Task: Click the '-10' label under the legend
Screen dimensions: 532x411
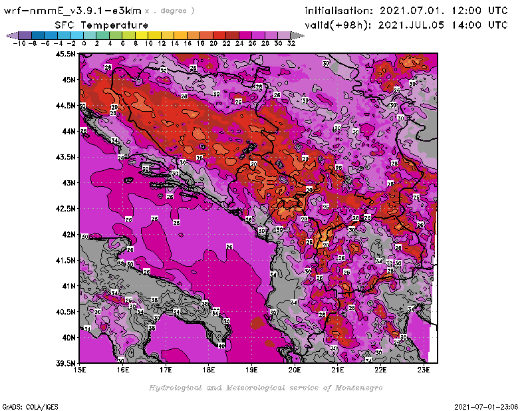Action: coord(19,43)
